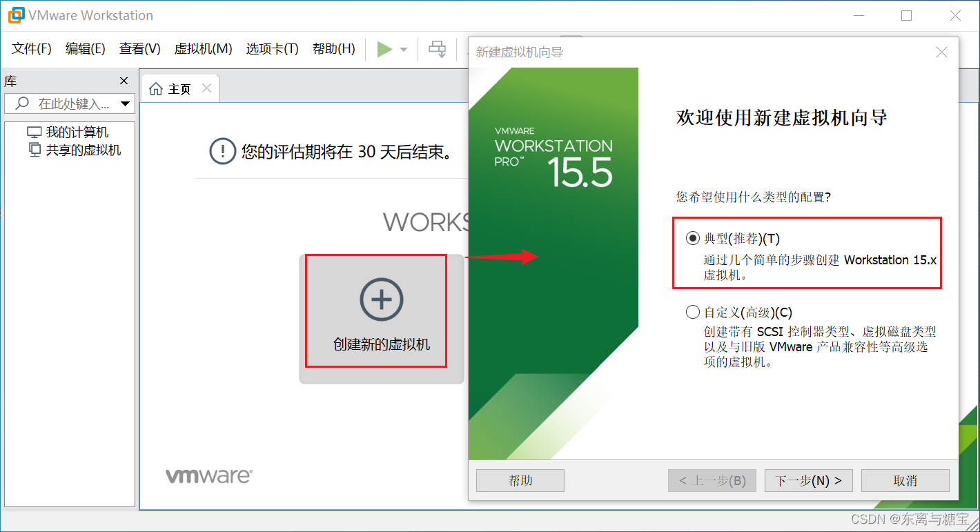Close the Library panel
Screen dimensions: 980x532
coord(124,81)
